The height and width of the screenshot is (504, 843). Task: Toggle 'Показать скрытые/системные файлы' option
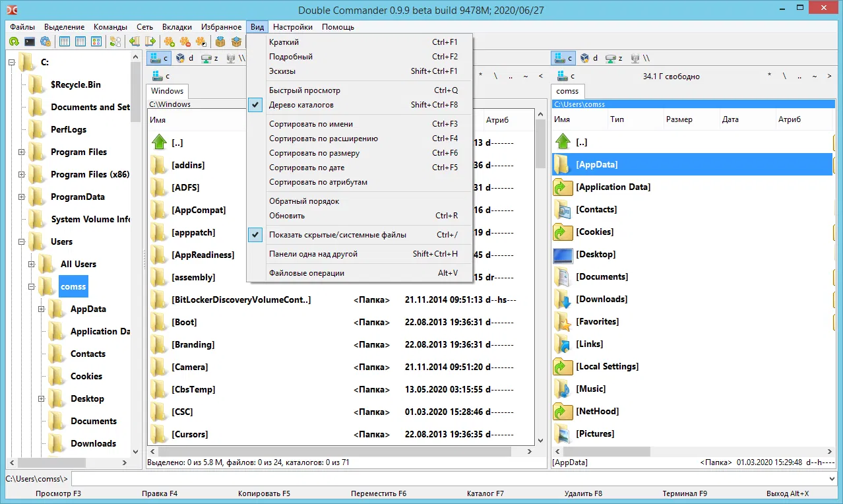click(360, 235)
